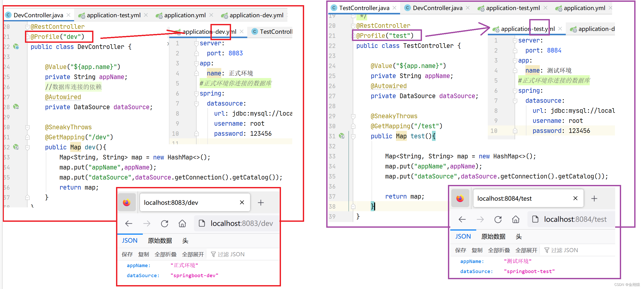Click 保存 button in 8084 JSON viewer
Viewport: 644px width, 289px height.
(461, 250)
